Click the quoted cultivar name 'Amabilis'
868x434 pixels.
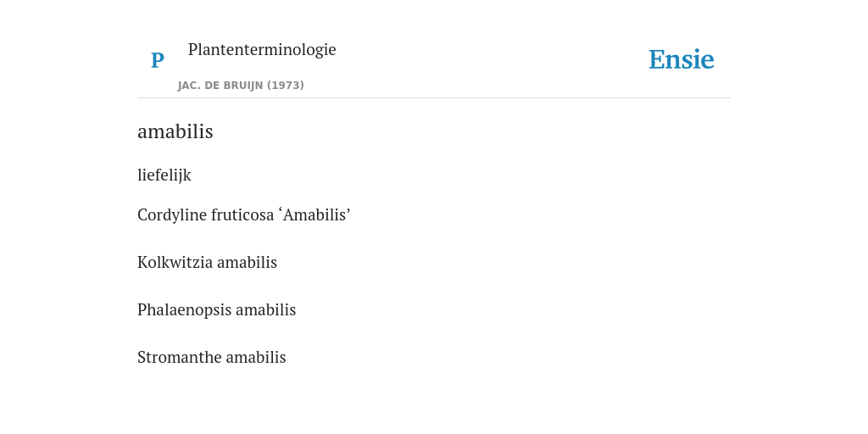pos(315,214)
